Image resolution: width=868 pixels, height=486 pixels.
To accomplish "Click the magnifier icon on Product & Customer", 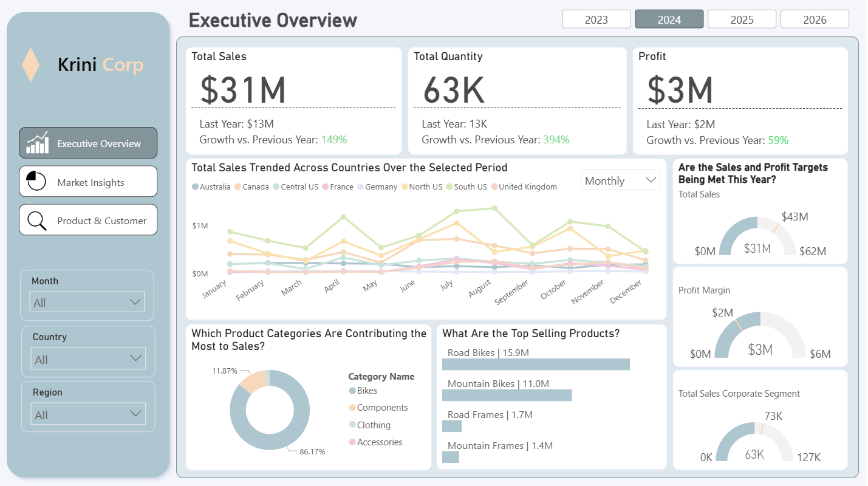I will click(37, 221).
